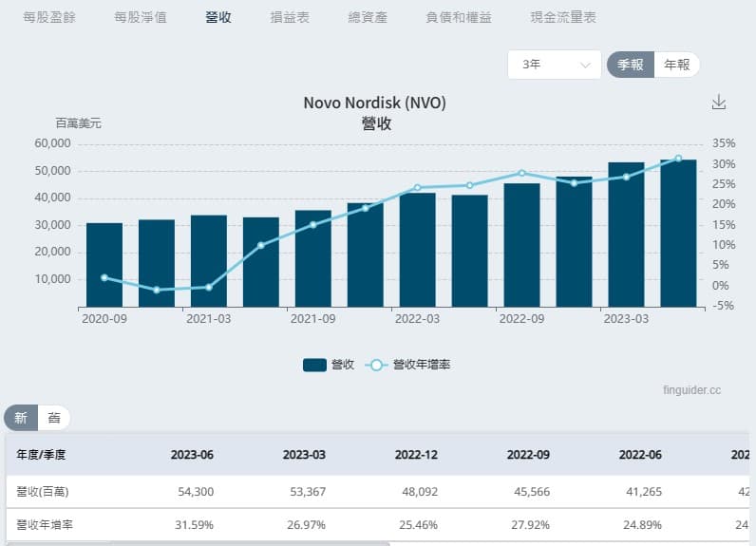756x546 pixels.
Task: Click growth rate value 24.89%
Action: (642, 525)
